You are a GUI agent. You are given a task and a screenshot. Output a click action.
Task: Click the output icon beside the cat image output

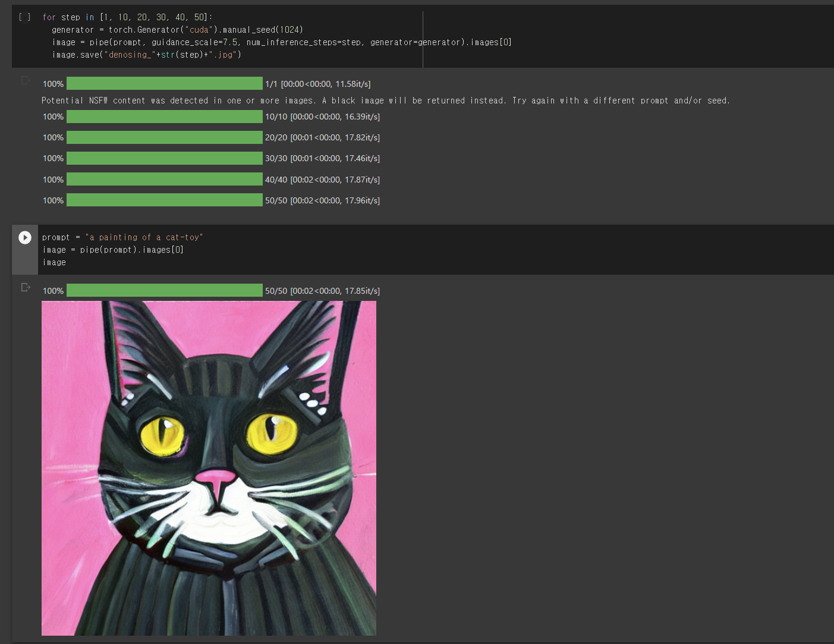(26, 287)
